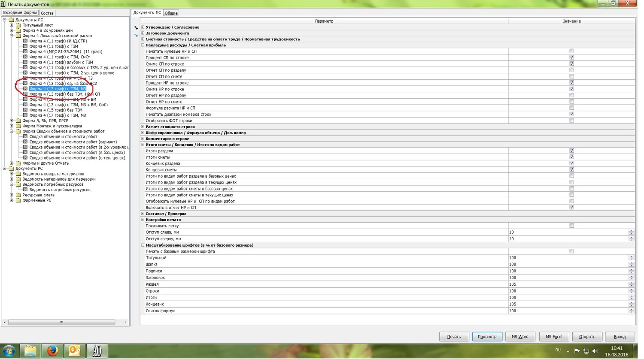Tick the Формула расчета НР и СП checkbox
644x359 pixels.
(x=571, y=108)
